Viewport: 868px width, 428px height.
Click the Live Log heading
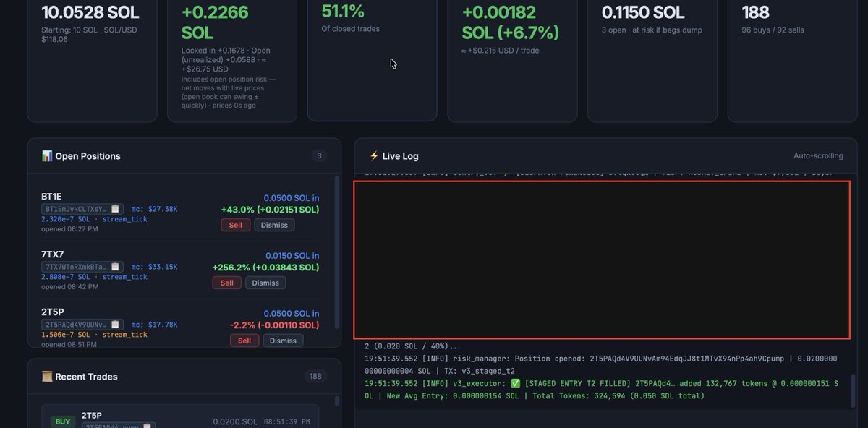click(x=400, y=156)
